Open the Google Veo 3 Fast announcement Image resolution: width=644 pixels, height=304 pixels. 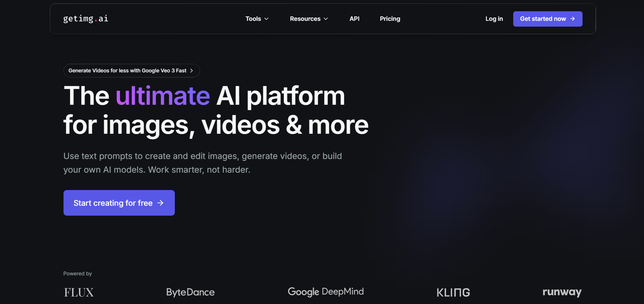127,71
